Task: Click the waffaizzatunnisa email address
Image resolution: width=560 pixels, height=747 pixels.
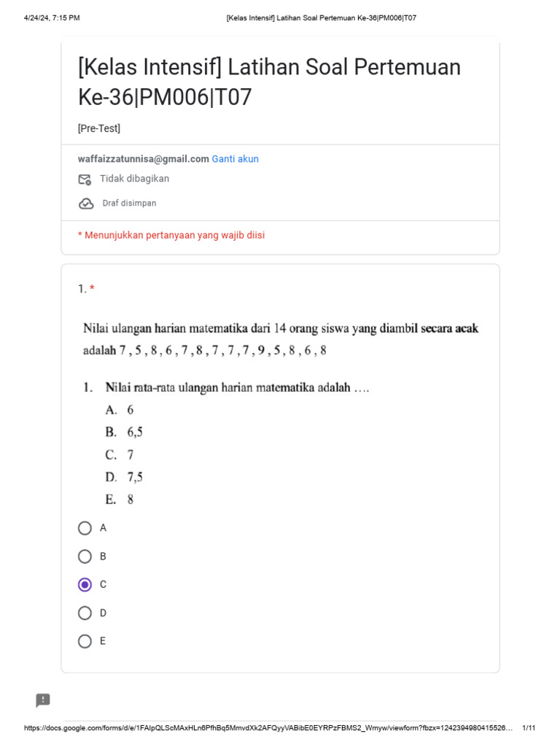Action: [144, 159]
